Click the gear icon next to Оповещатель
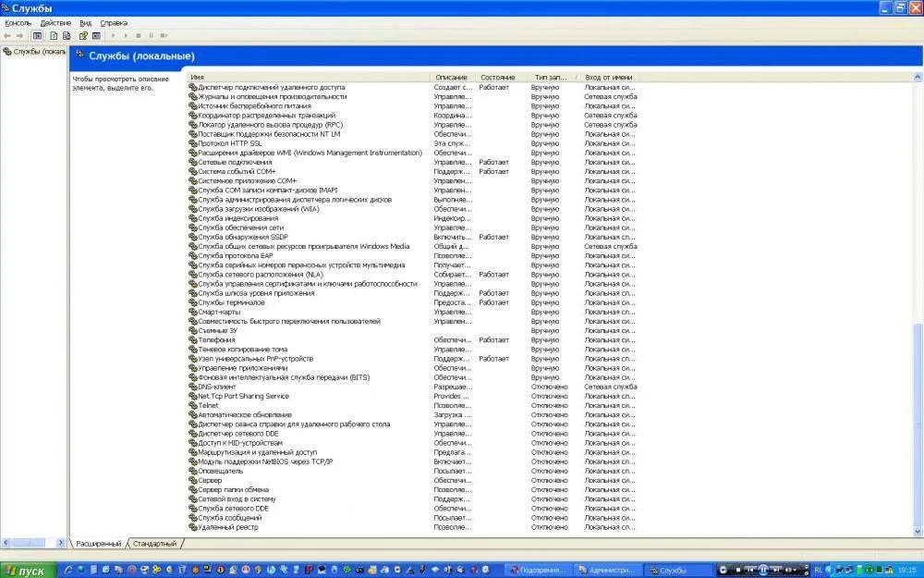 (193, 472)
